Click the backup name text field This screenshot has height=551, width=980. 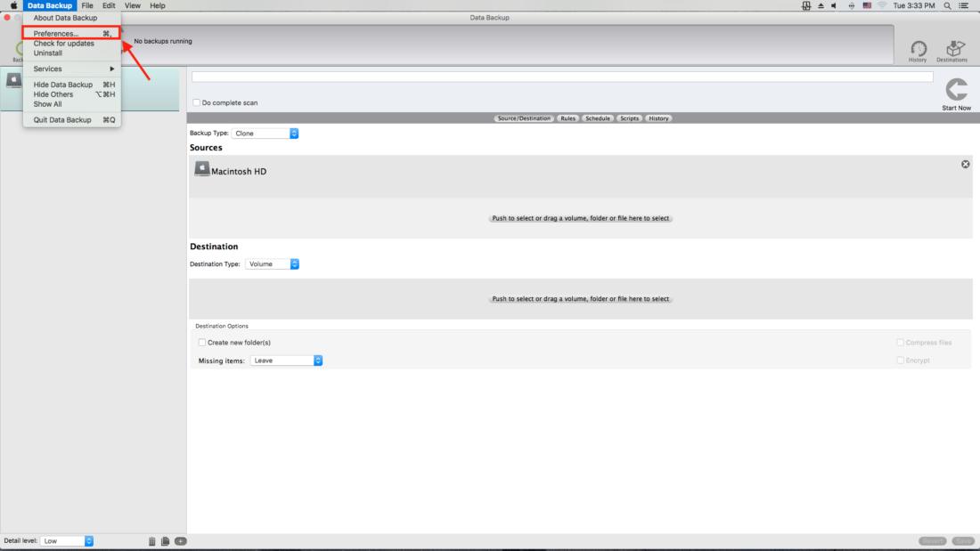[x=561, y=77]
